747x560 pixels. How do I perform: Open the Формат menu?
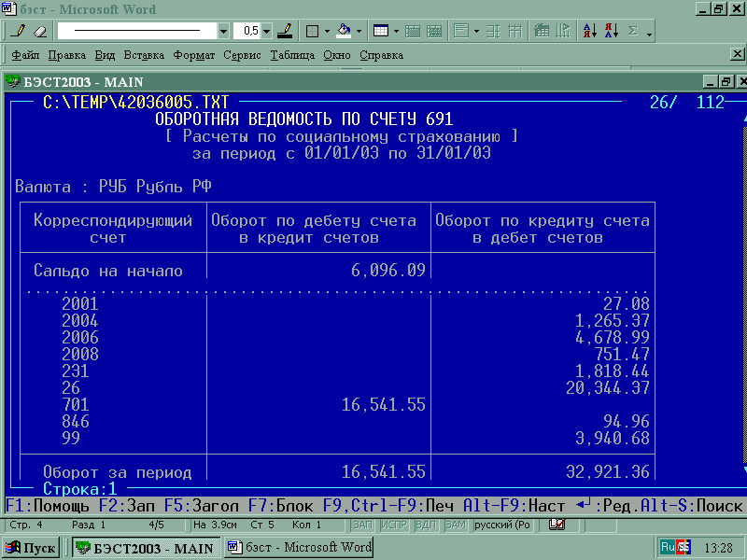[194, 55]
